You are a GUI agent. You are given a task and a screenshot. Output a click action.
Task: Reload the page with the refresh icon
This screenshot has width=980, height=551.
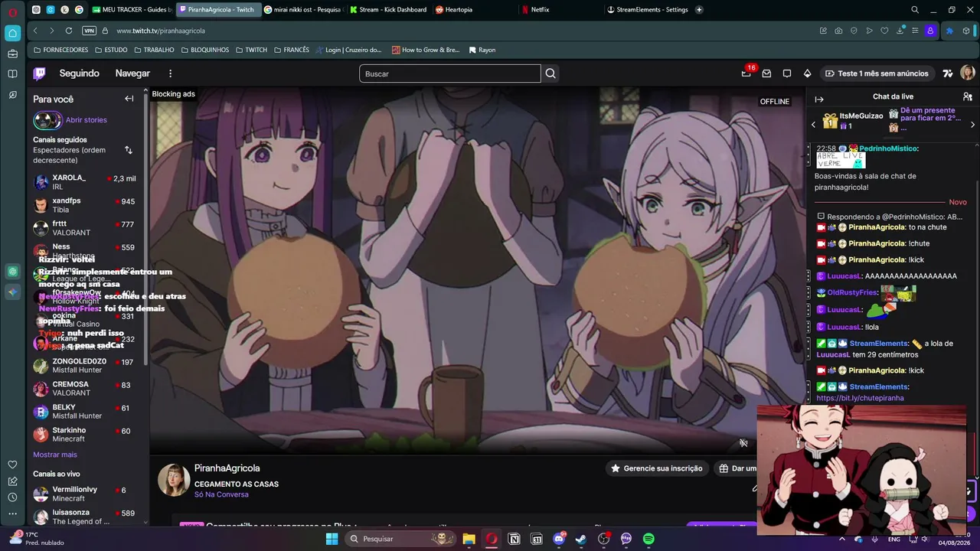click(x=69, y=31)
